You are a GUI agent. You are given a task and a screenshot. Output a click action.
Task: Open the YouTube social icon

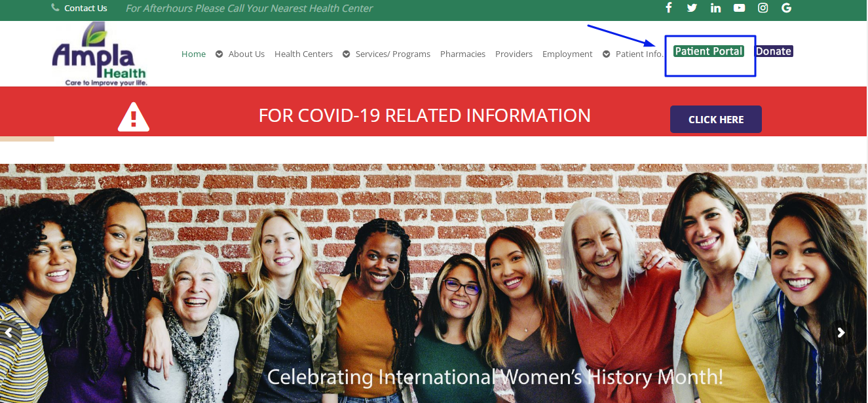(x=739, y=8)
